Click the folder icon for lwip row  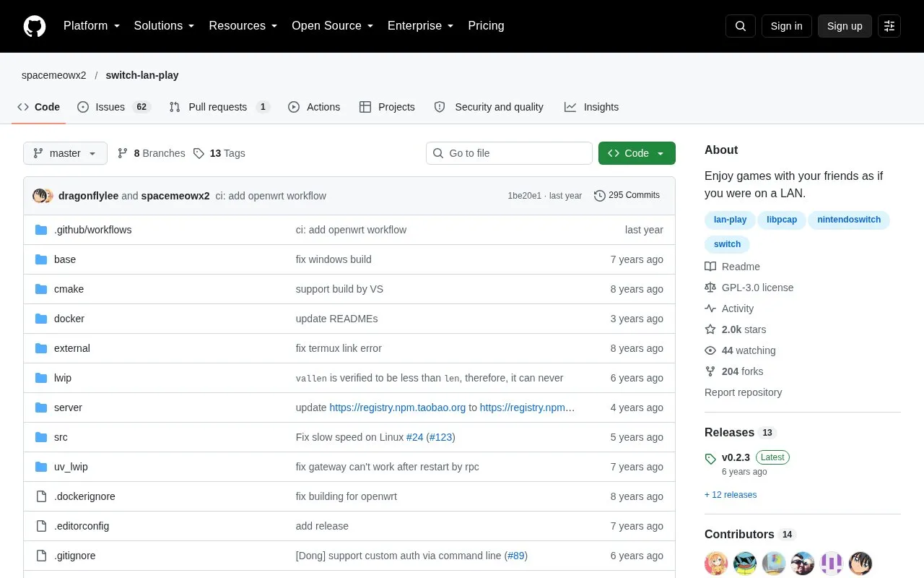point(41,378)
